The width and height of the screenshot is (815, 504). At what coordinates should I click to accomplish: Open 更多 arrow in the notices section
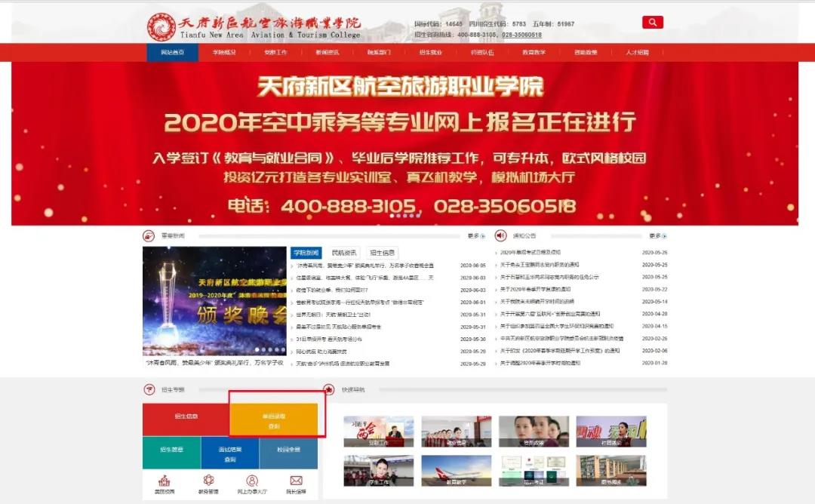[x=655, y=236]
